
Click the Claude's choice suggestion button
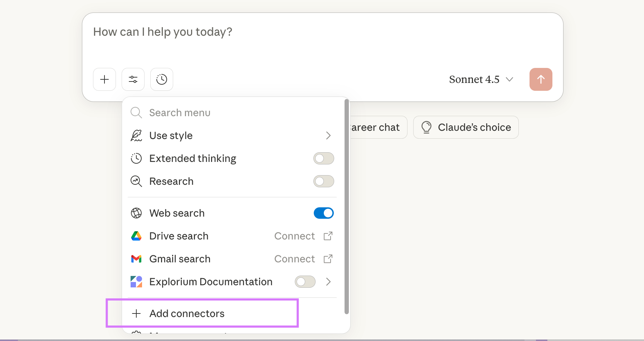click(x=465, y=127)
